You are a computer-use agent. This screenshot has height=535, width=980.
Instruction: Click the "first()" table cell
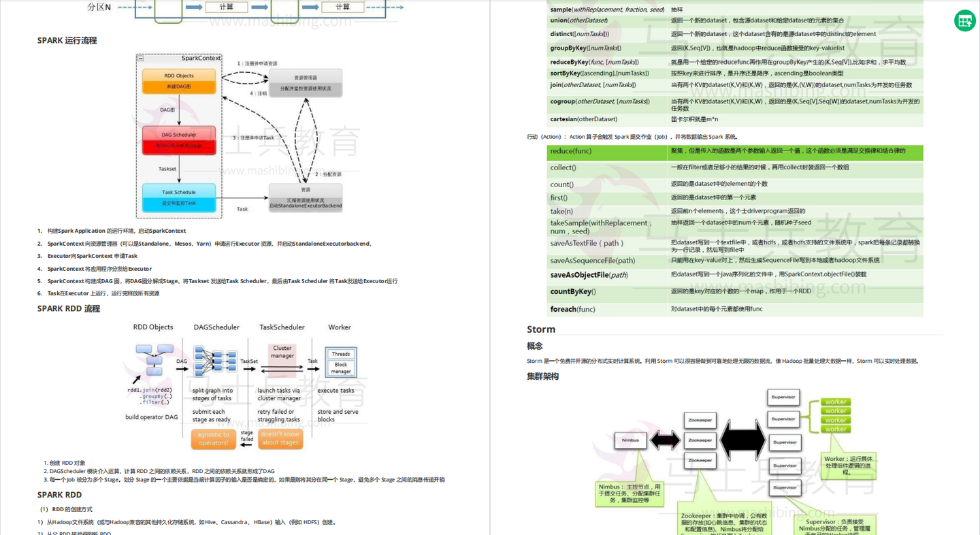click(607, 198)
